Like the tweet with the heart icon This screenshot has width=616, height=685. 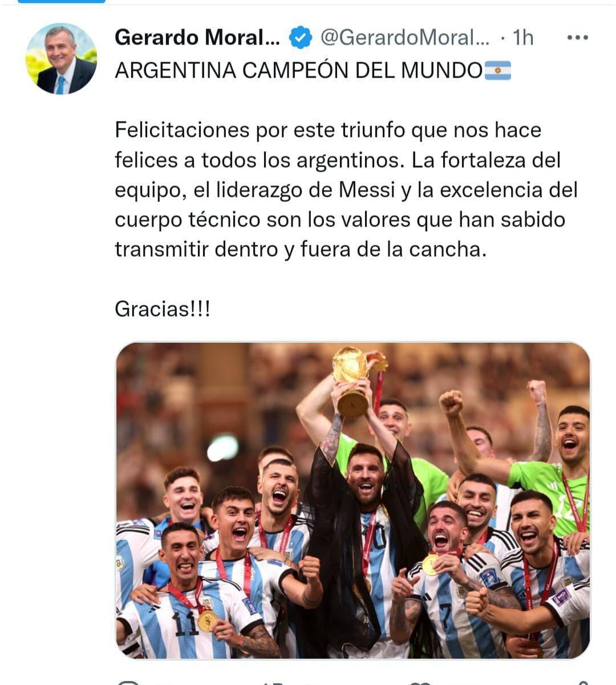tap(421, 682)
